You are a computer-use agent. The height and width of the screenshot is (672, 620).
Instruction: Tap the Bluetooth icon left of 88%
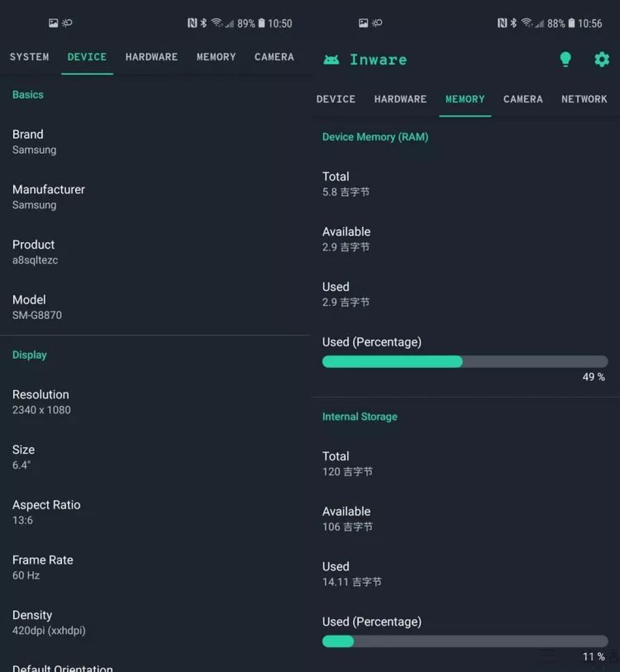pyautogui.click(x=514, y=23)
